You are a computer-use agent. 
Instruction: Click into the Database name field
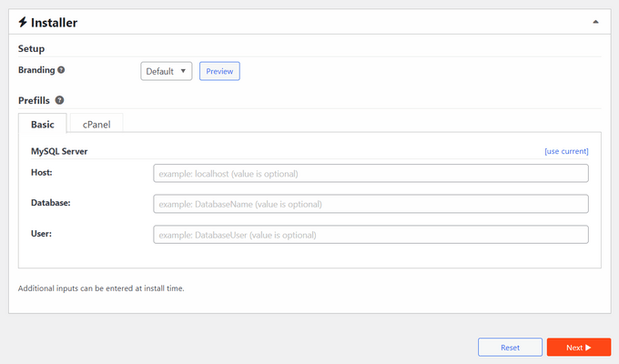pyautogui.click(x=370, y=204)
